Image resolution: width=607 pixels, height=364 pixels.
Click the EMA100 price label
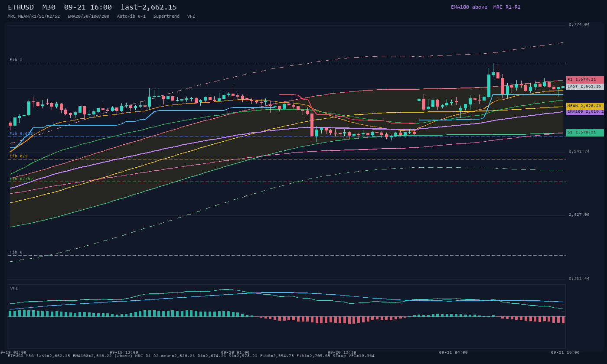tap(585, 112)
